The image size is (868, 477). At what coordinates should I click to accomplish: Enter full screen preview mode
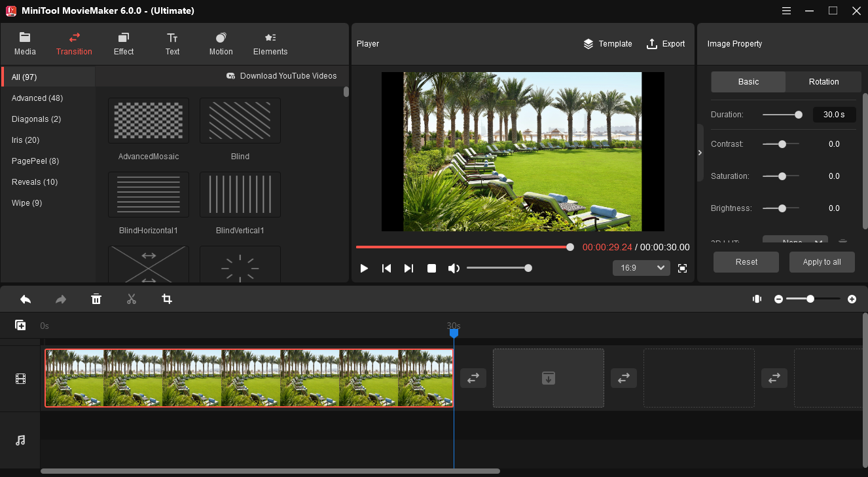(x=682, y=268)
